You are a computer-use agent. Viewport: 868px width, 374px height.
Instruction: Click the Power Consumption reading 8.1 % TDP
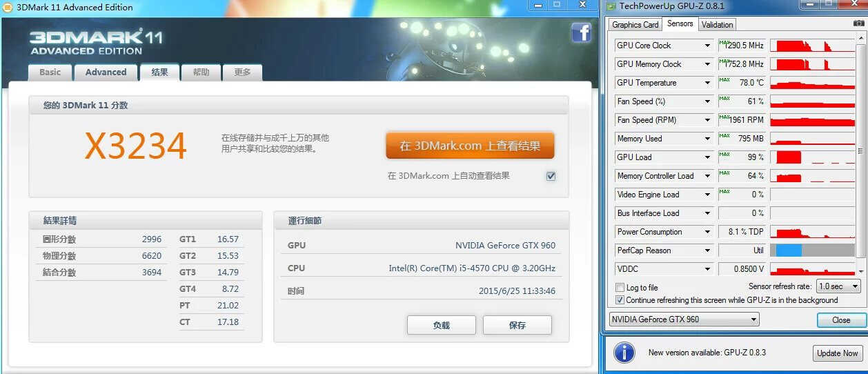coord(746,232)
